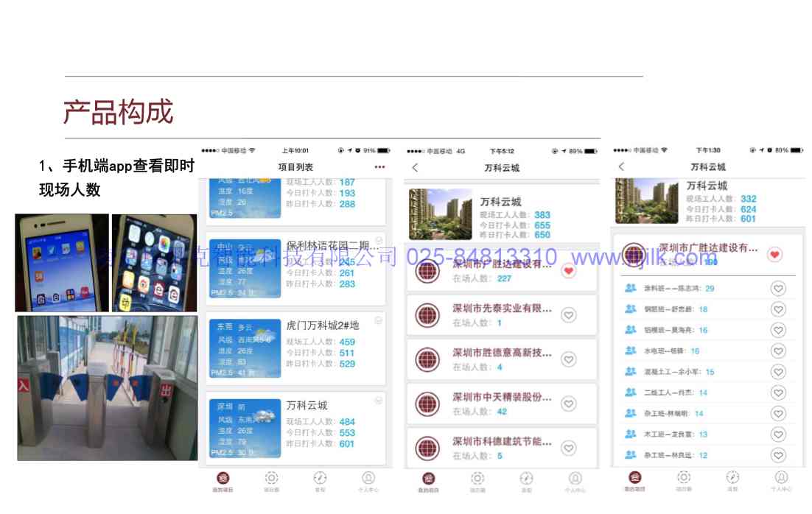Click globe logo of 深圳市先泰实业有限
812x514 pixels.
428,315
